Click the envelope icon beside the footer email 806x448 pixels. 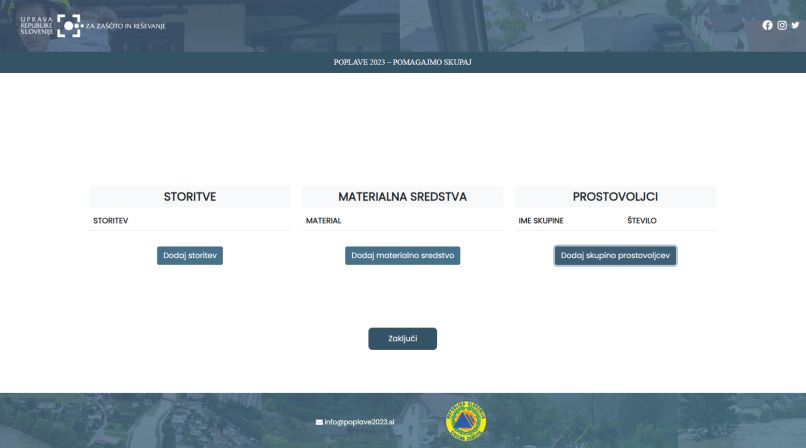point(319,422)
